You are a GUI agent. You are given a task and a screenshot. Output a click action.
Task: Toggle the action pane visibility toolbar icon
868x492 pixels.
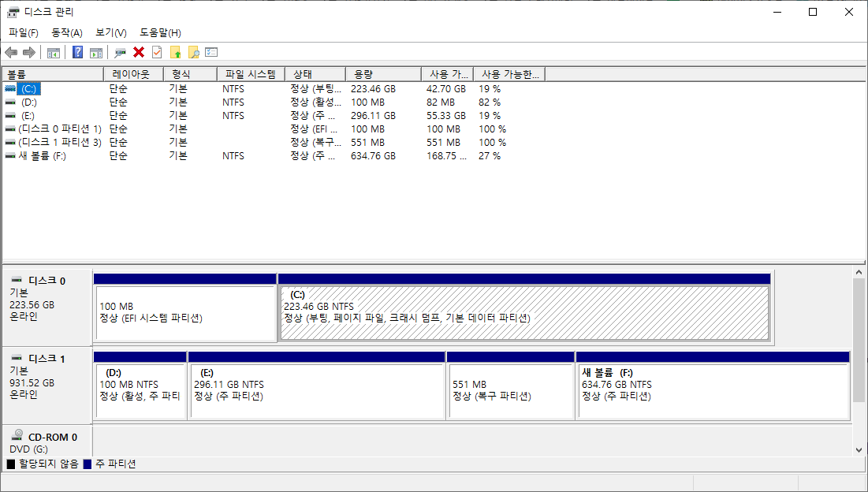[x=96, y=52]
